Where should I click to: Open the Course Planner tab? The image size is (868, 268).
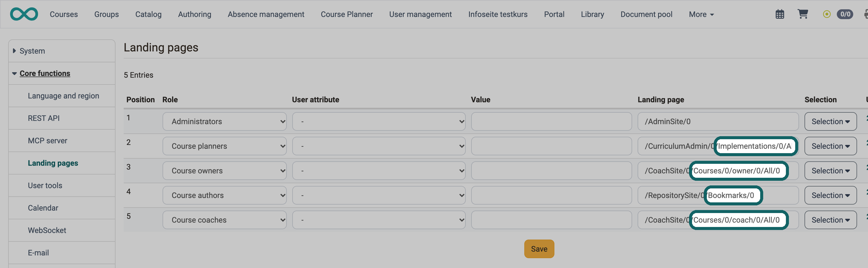(x=347, y=14)
